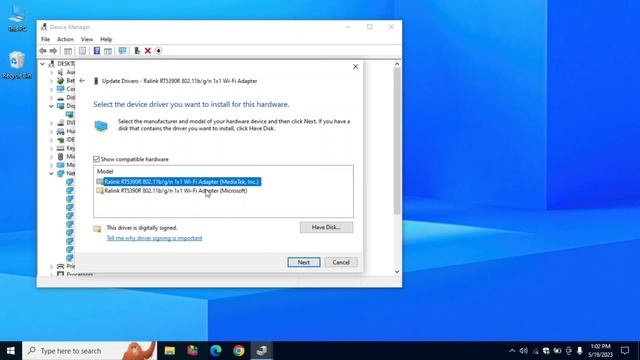Select Ralink Wi-Fi Adapter (Microsoft) driver

[172, 191]
